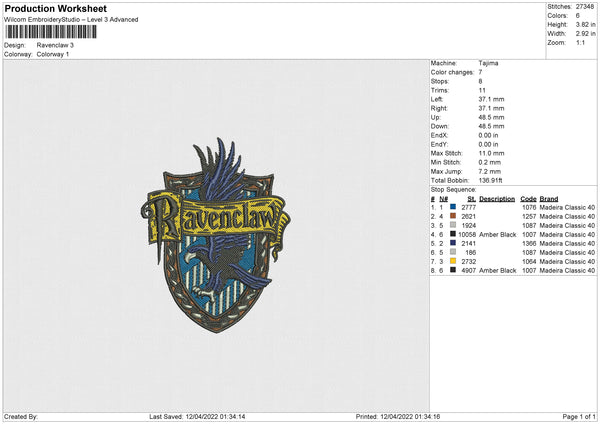Click the EndY value 0.00 in

tap(488, 144)
